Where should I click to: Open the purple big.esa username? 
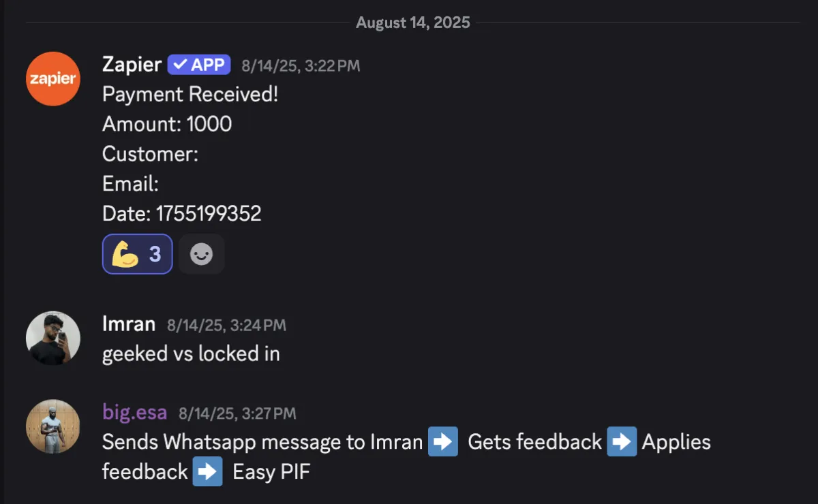click(x=134, y=412)
